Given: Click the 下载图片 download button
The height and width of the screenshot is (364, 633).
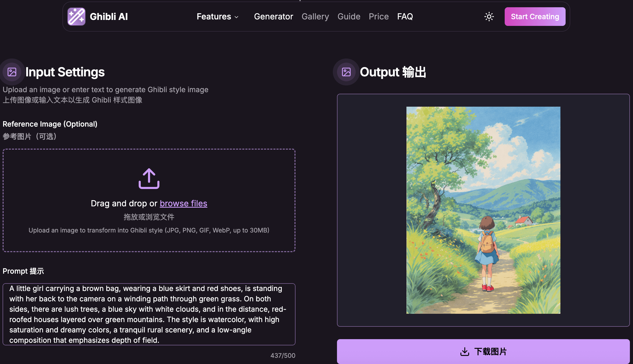Looking at the screenshot, I should (x=483, y=352).
